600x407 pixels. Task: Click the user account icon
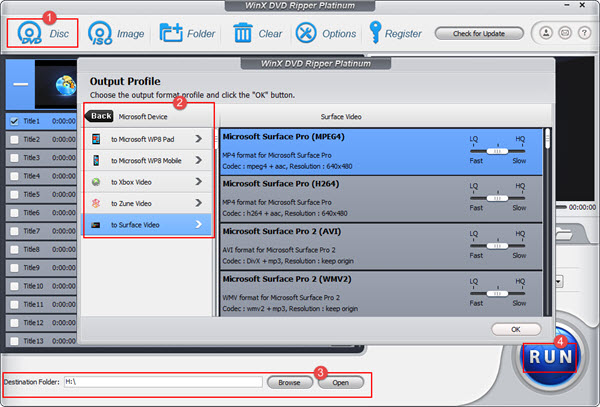coord(546,33)
